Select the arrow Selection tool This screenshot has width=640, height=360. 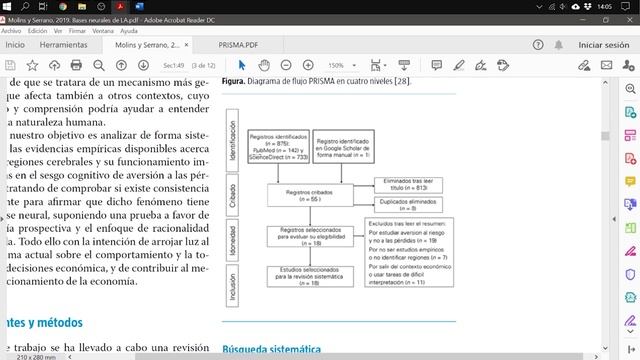coord(242,65)
